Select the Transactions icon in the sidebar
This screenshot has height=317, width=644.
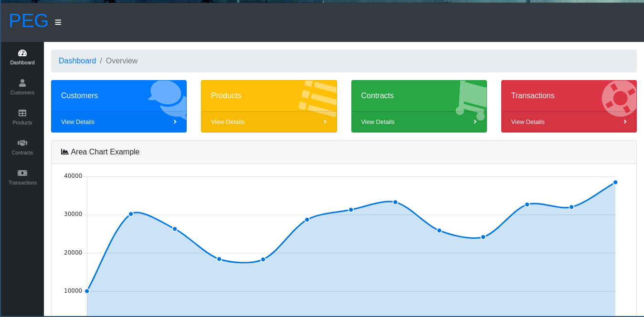(22, 173)
